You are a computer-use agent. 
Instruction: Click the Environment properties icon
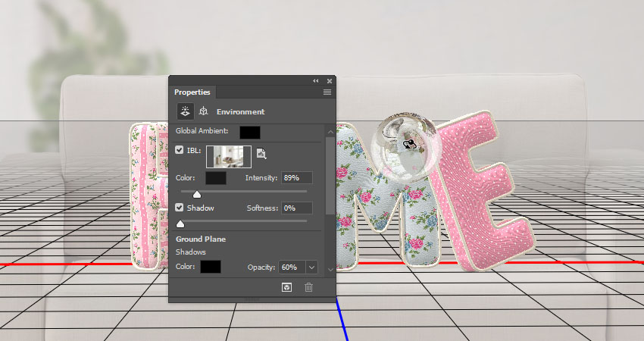pos(186,111)
